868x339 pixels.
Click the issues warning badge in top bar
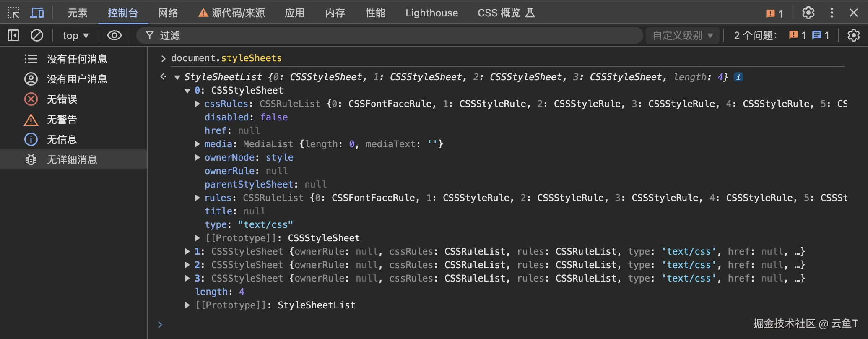(x=774, y=13)
